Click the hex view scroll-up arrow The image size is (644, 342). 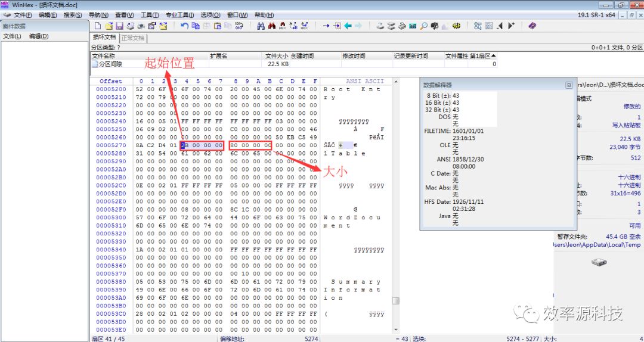(396, 82)
